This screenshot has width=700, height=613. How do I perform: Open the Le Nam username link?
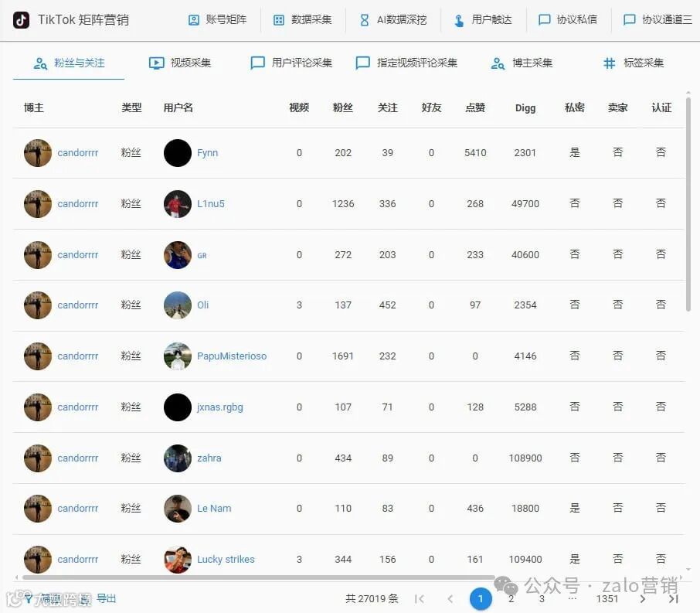214,509
